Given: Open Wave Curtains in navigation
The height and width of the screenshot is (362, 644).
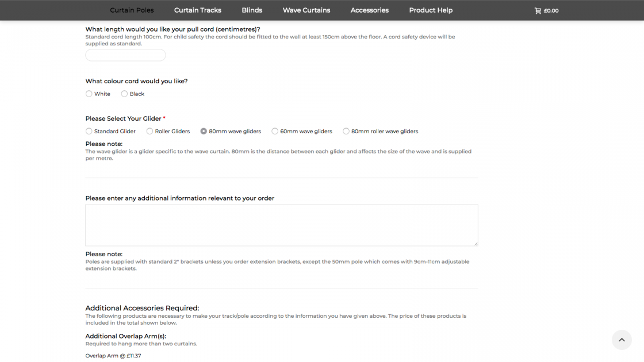Looking at the screenshot, I should pyautogui.click(x=306, y=10).
